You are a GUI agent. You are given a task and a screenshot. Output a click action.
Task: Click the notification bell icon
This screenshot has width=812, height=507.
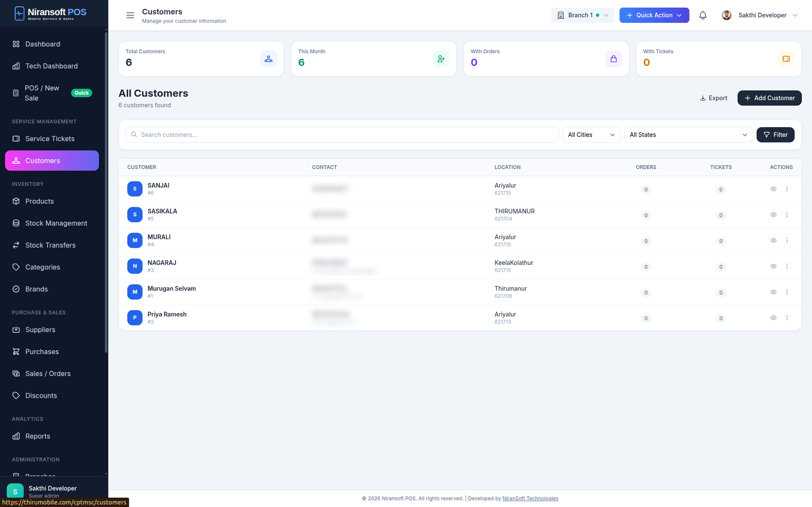coord(703,15)
